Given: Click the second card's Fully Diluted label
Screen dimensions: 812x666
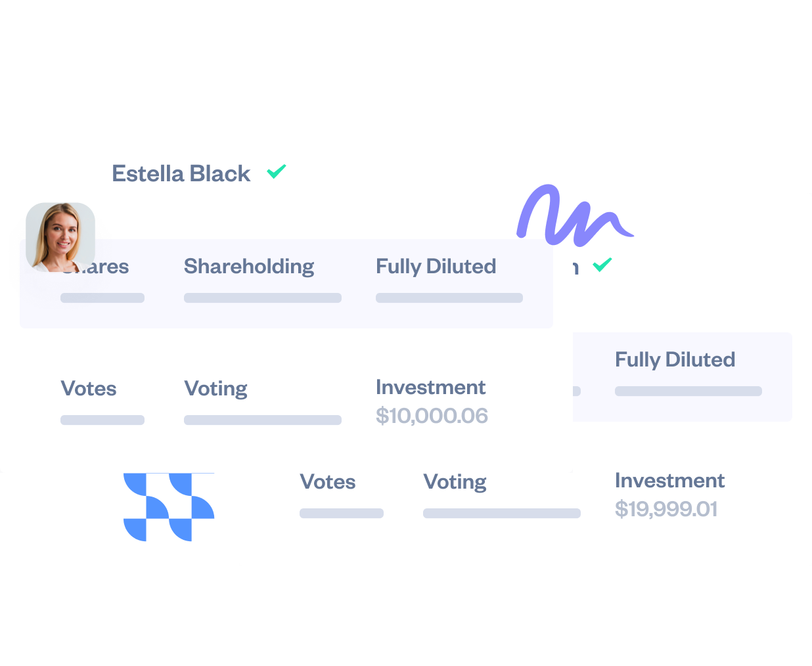Looking at the screenshot, I should tap(675, 359).
